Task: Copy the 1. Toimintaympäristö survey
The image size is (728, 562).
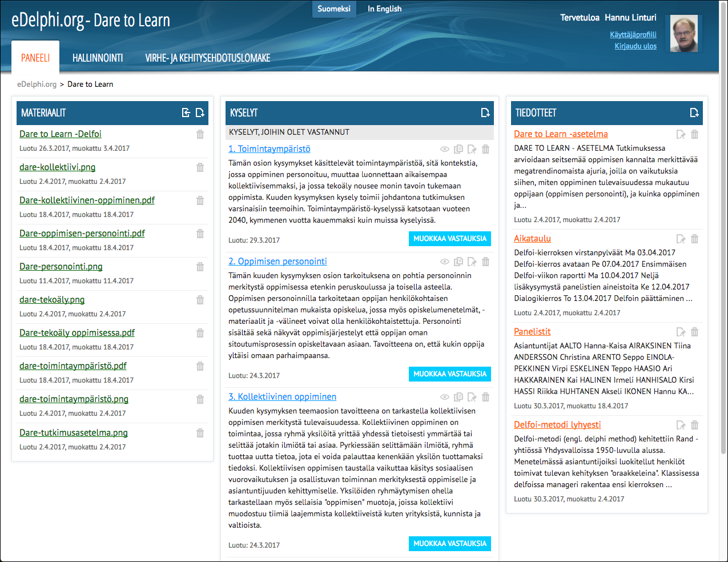Action: 458,149
